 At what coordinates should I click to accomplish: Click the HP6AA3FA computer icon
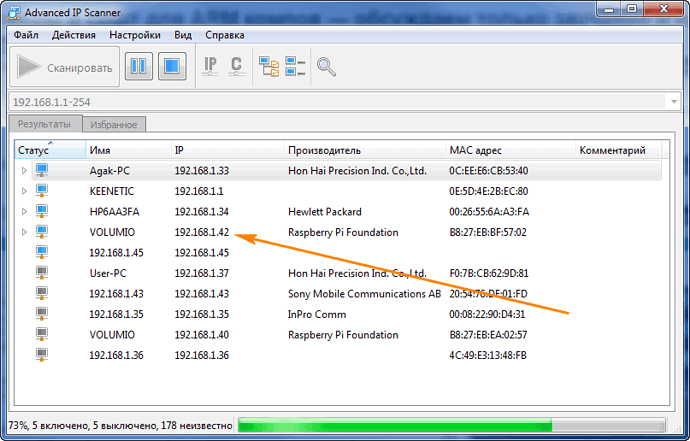point(42,211)
